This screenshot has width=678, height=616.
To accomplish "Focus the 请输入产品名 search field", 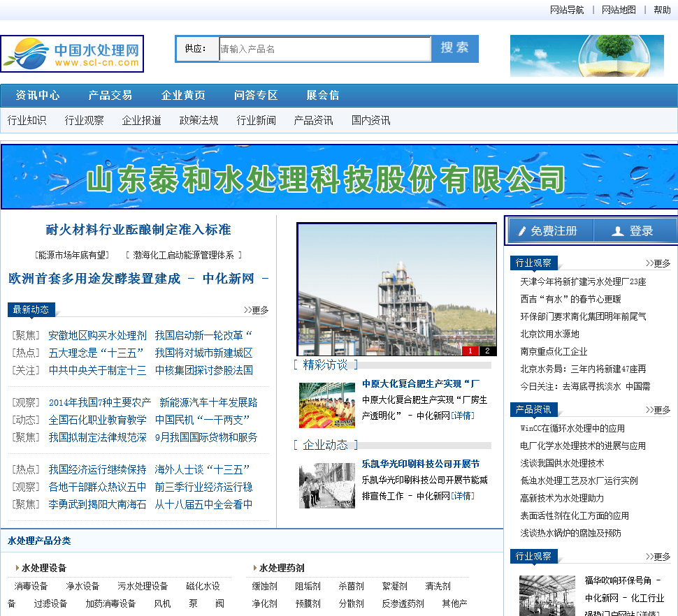I will tap(325, 49).
